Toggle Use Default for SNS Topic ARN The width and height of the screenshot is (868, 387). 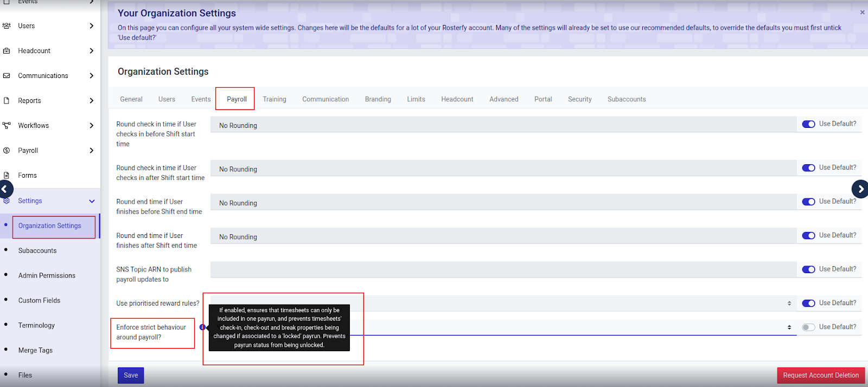(808, 269)
